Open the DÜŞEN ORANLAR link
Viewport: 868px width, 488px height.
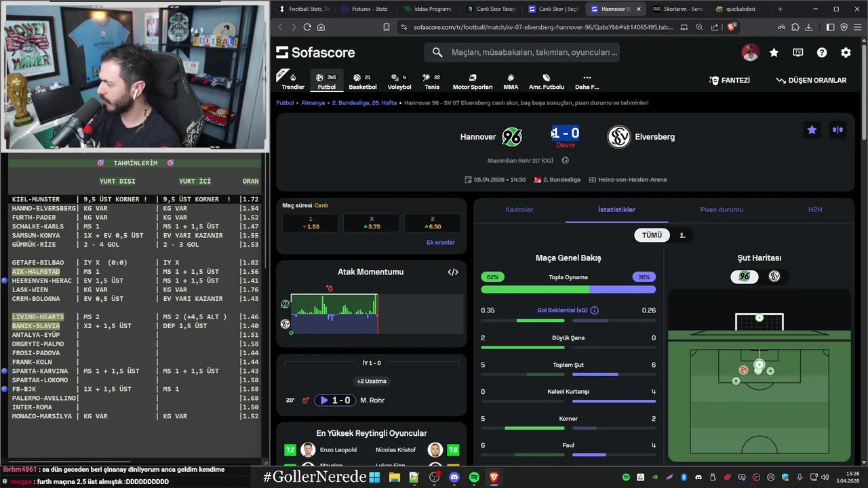tap(811, 80)
